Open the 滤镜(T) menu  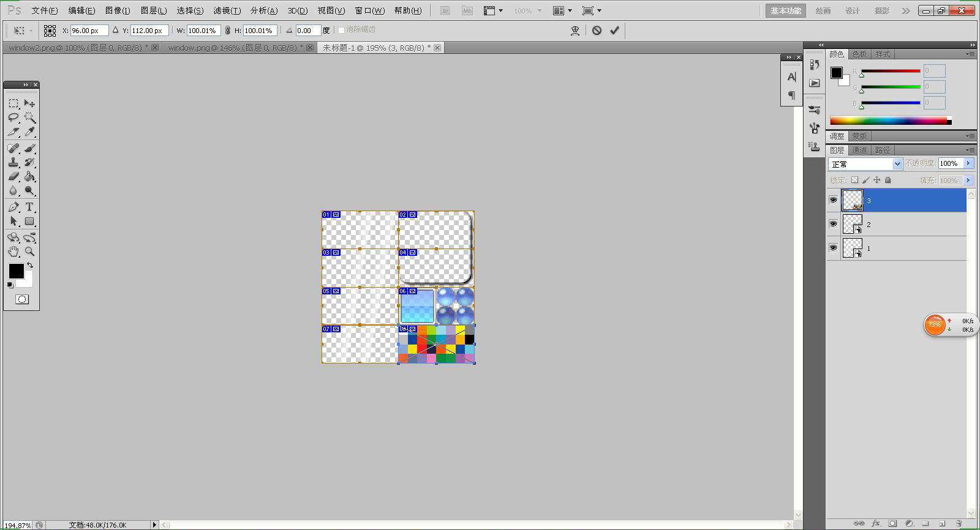click(227, 10)
